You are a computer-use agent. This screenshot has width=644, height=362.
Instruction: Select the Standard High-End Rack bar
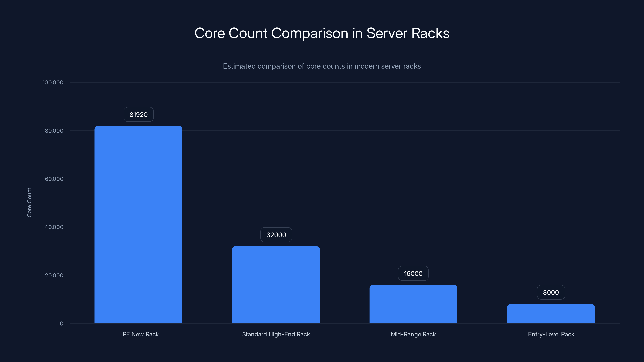click(276, 285)
